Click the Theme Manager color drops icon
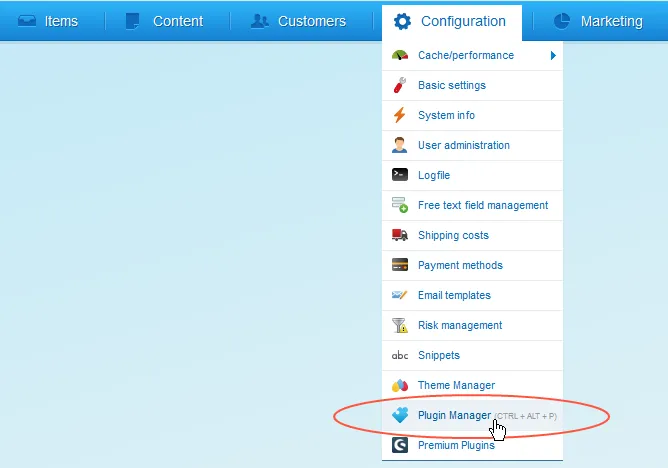Screen dimensions: 668x468 coord(400,385)
